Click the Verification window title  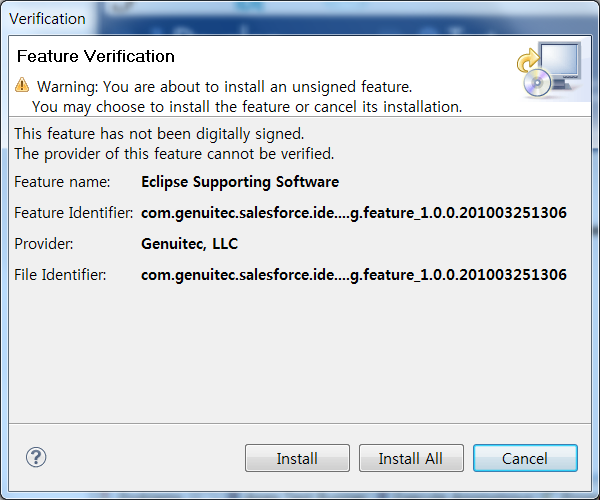coord(47,19)
